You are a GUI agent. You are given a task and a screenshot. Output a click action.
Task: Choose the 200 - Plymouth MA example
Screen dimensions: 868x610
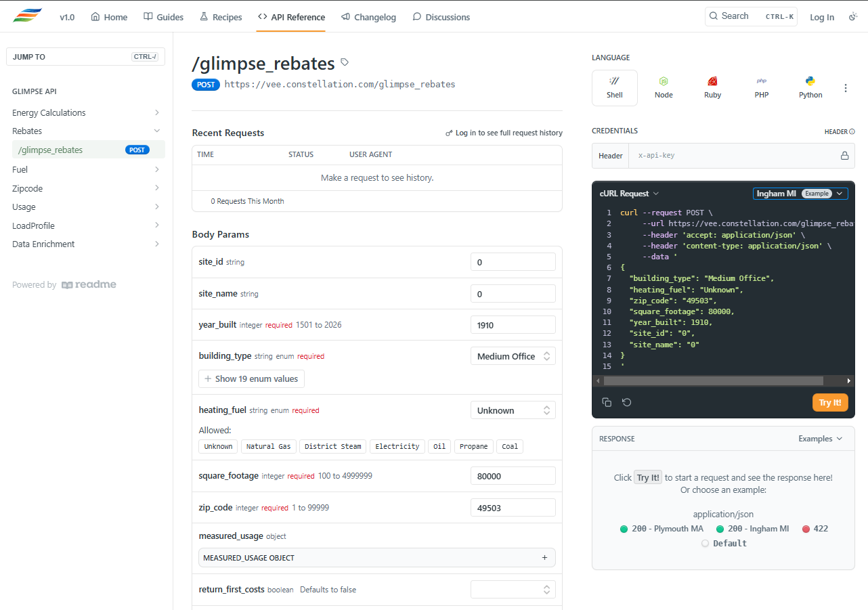(661, 529)
